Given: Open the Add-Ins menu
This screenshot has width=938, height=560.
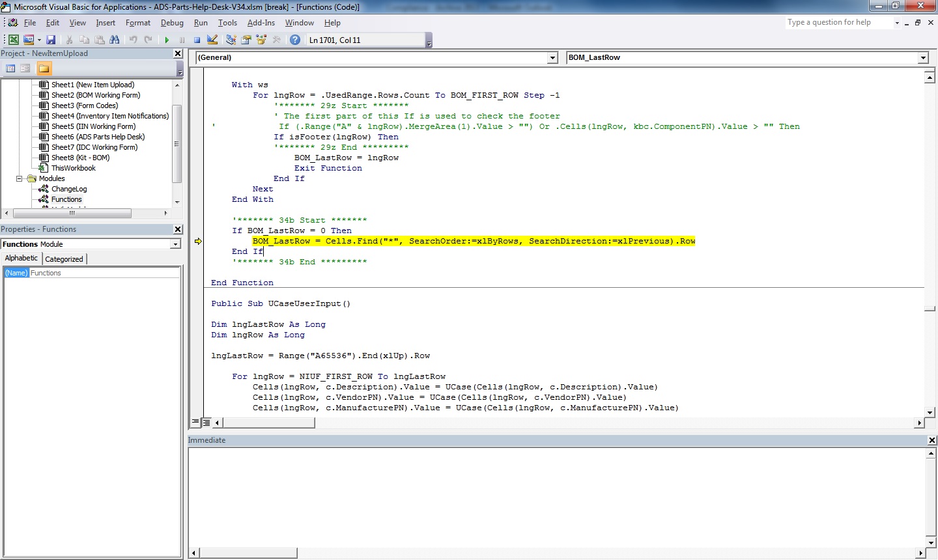Looking at the screenshot, I should [x=261, y=23].
